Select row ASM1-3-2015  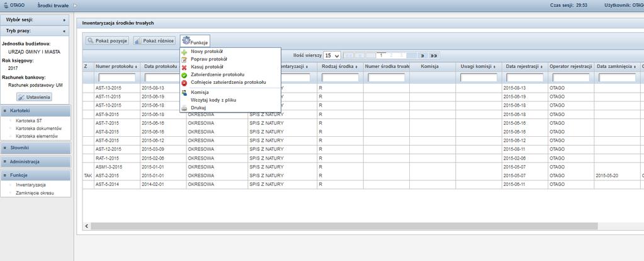click(x=363, y=167)
